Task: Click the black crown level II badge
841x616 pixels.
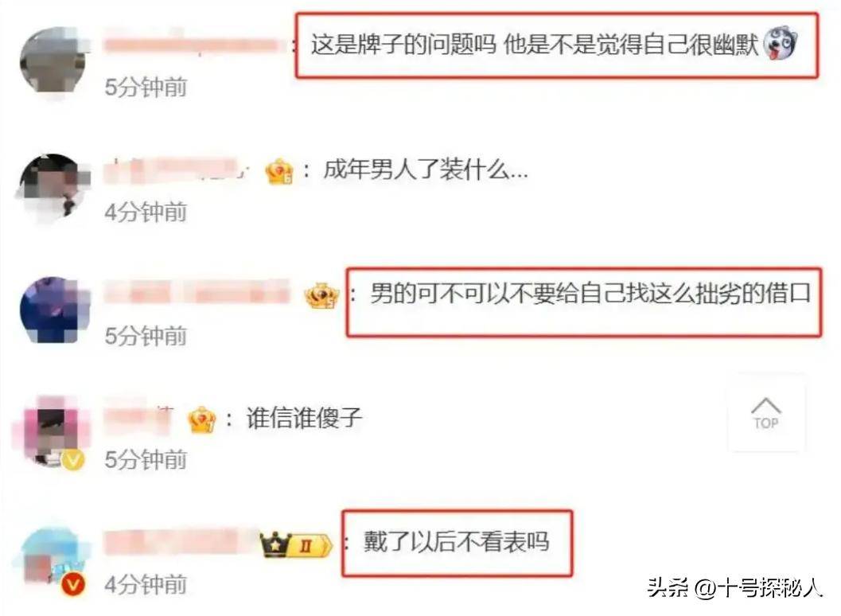Action: 295,544
